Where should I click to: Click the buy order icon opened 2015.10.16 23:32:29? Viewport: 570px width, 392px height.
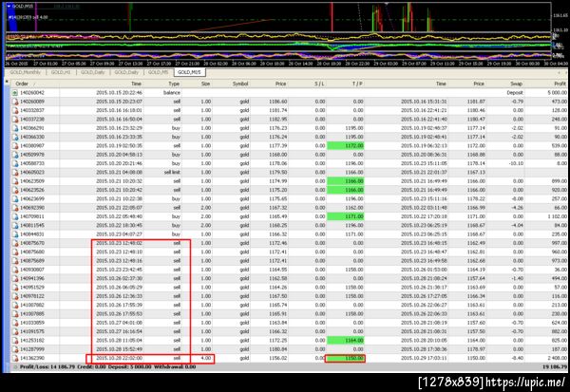point(15,128)
